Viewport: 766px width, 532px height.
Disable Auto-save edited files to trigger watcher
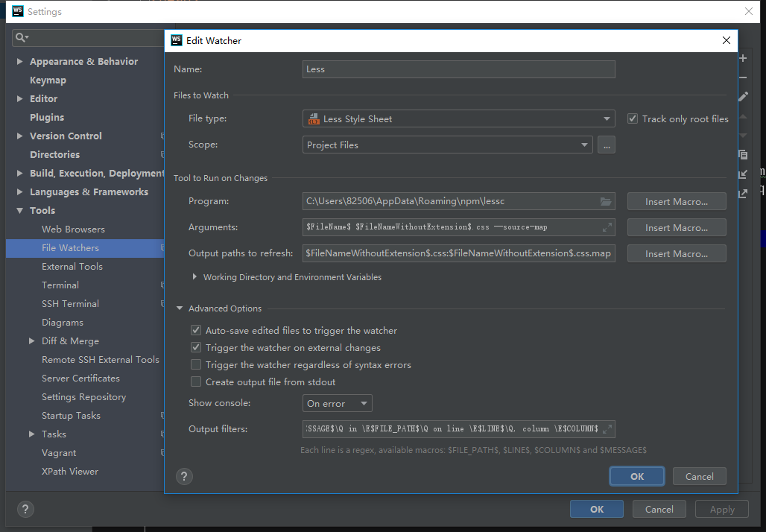196,330
